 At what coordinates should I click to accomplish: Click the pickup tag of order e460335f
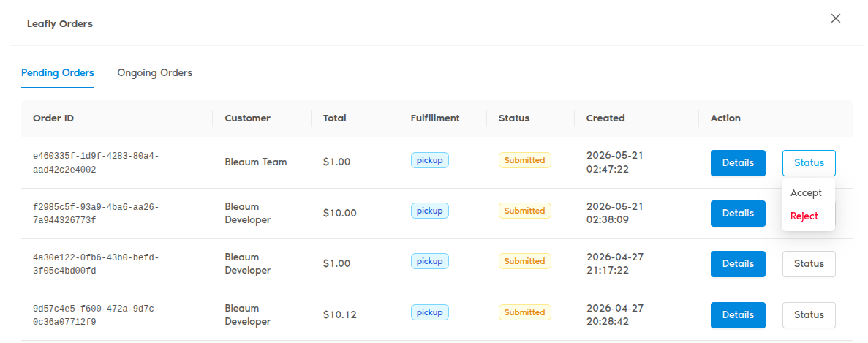tap(429, 160)
